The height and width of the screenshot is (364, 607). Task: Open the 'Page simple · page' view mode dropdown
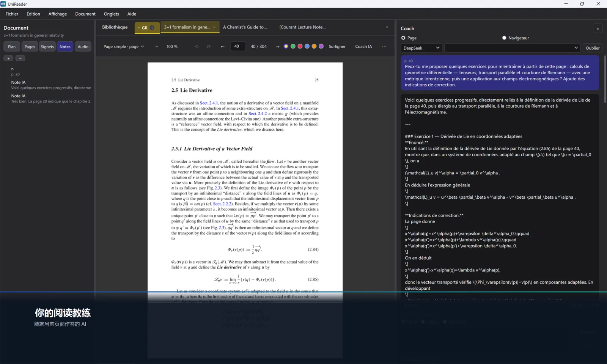pyautogui.click(x=124, y=47)
